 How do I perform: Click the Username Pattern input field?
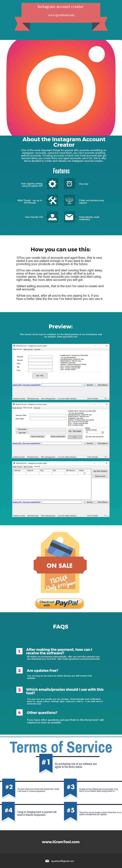(x=48, y=415)
